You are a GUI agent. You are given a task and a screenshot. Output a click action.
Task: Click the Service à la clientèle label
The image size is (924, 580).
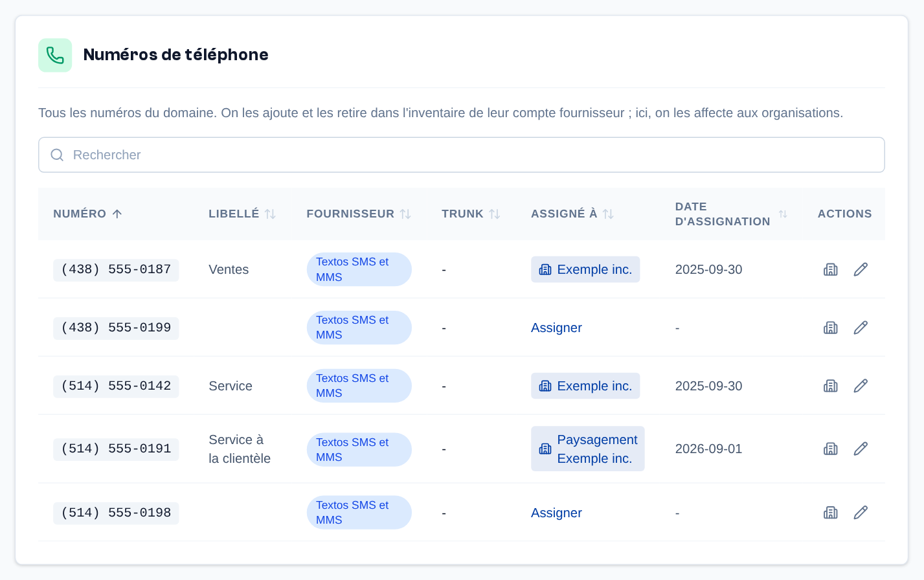pos(240,449)
